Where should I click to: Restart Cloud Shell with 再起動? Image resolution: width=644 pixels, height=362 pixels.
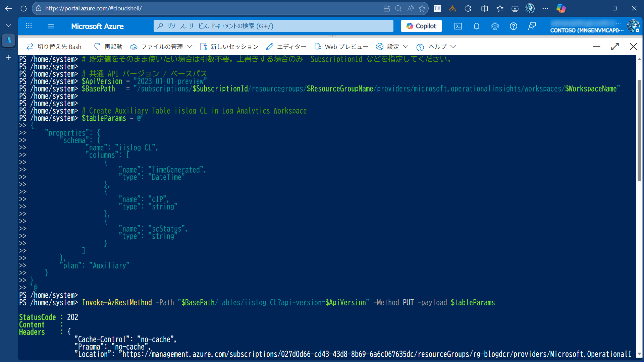tap(108, 47)
